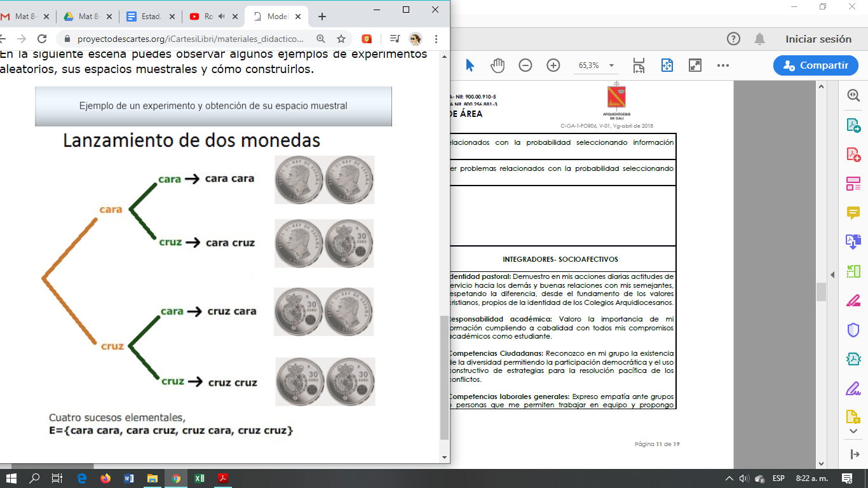Viewport: 868px width, 488px height.
Task: Open Windows taskbar search
Action: (x=34, y=478)
